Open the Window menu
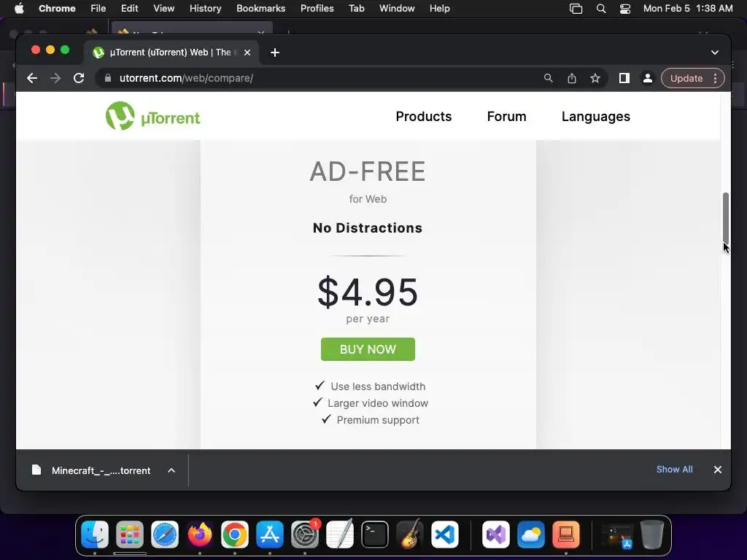This screenshot has width=747, height=560. click(397, 9)
